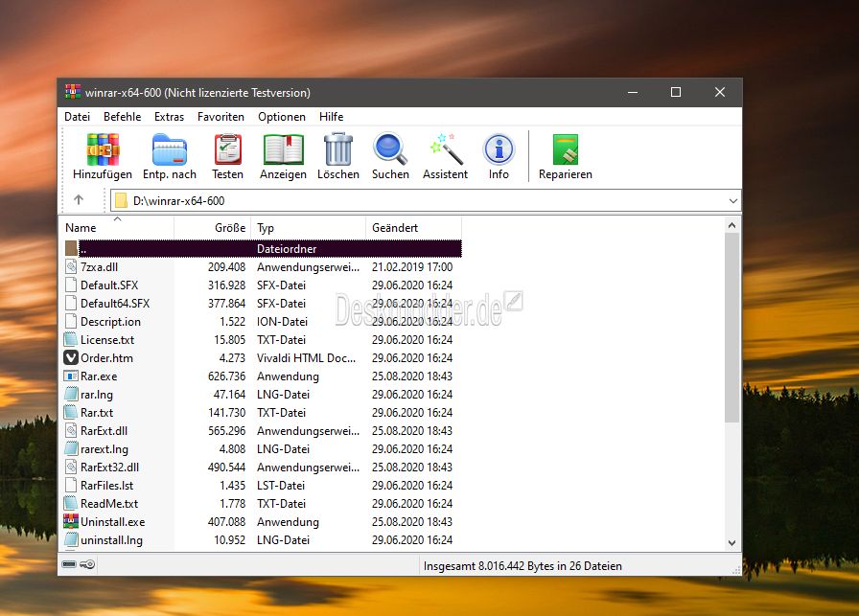Show the Info dialog icon

pyautogui.click(x=499, y=148)
